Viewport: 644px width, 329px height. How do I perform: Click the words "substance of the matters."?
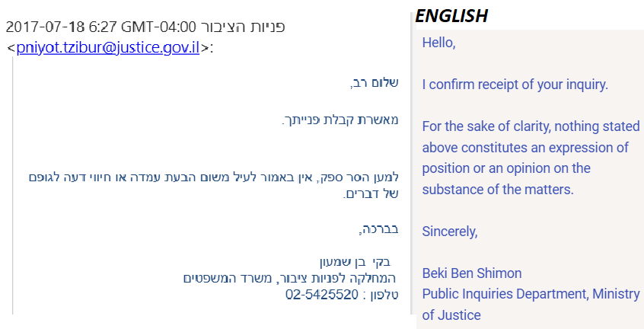pyautogui.click(x=497, y=189)
